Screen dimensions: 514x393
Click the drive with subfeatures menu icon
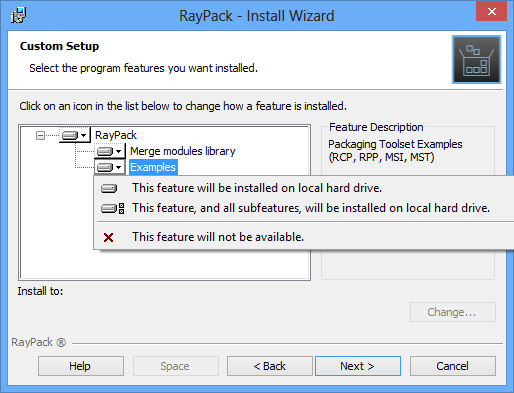[x=113, y=208]
